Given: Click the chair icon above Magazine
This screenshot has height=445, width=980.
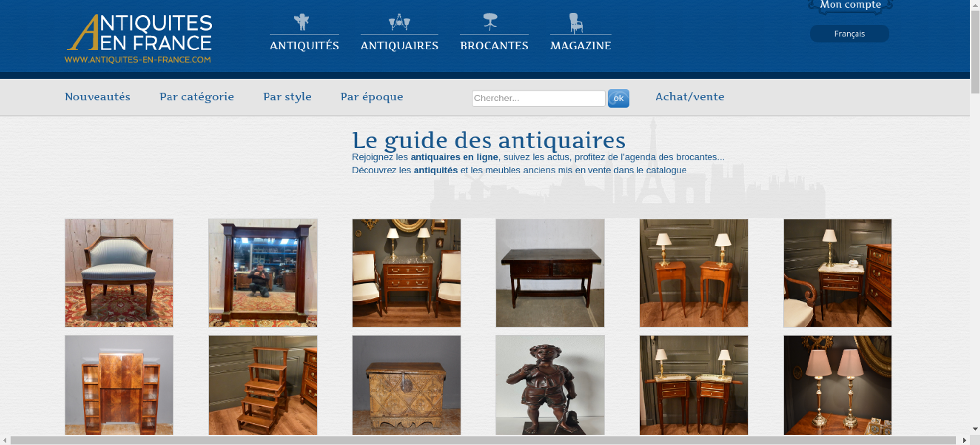Looking at the screenshot, I should pyautogui.click(x=576, y=23).
